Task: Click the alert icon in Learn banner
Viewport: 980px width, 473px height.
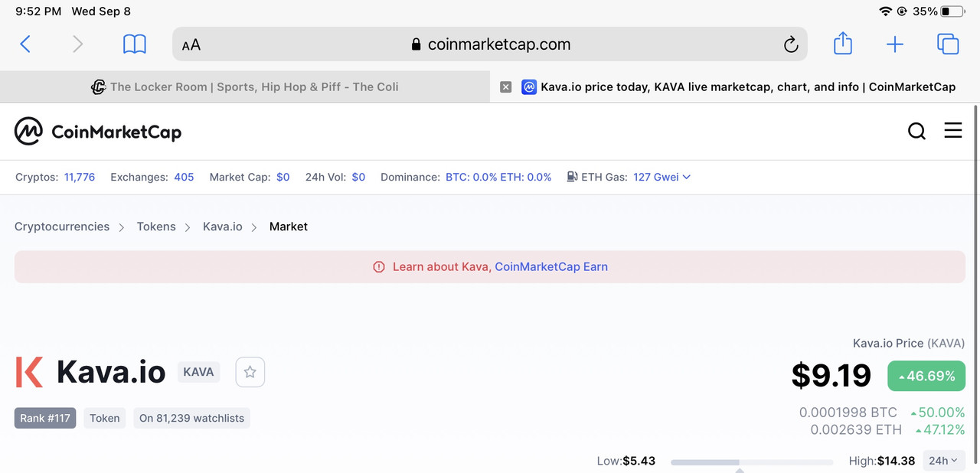Action: click(x=378, y=267)
